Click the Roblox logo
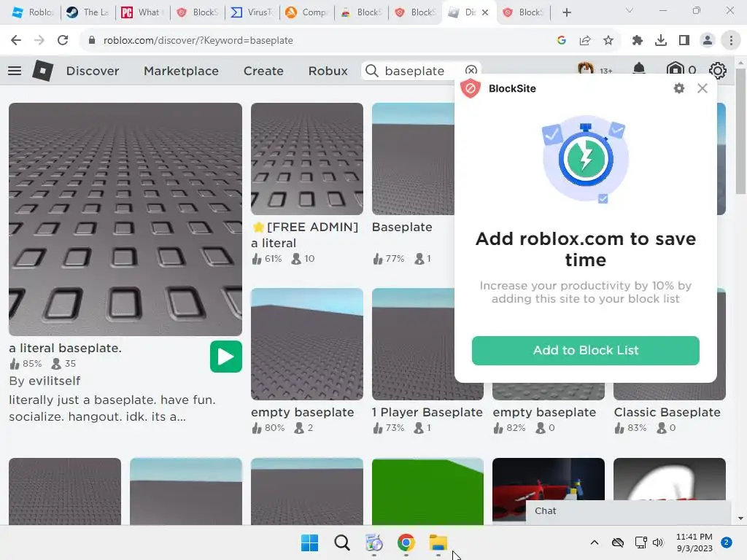 point(43,71)
